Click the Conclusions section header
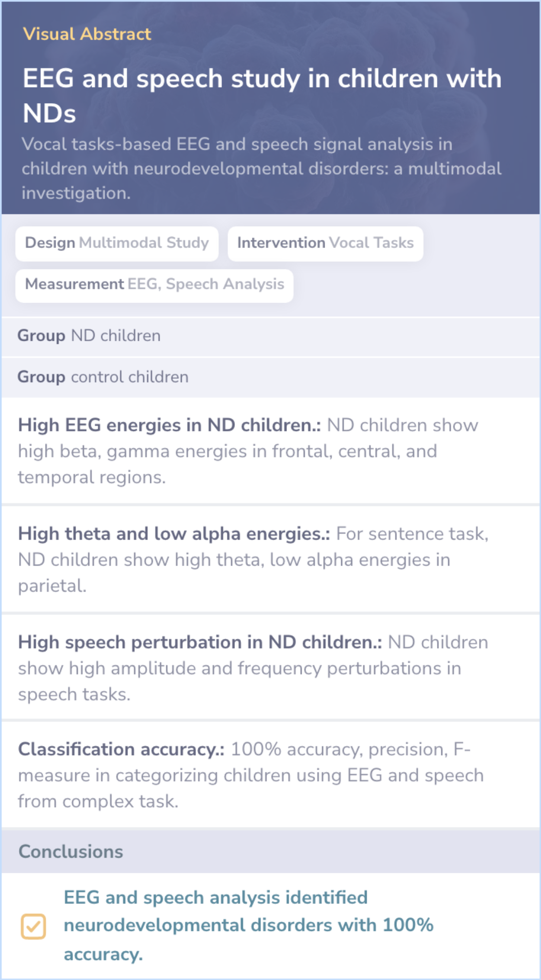The height and width of the screenshot is (980, 541). pyautogui.click(x=270, y=852)
